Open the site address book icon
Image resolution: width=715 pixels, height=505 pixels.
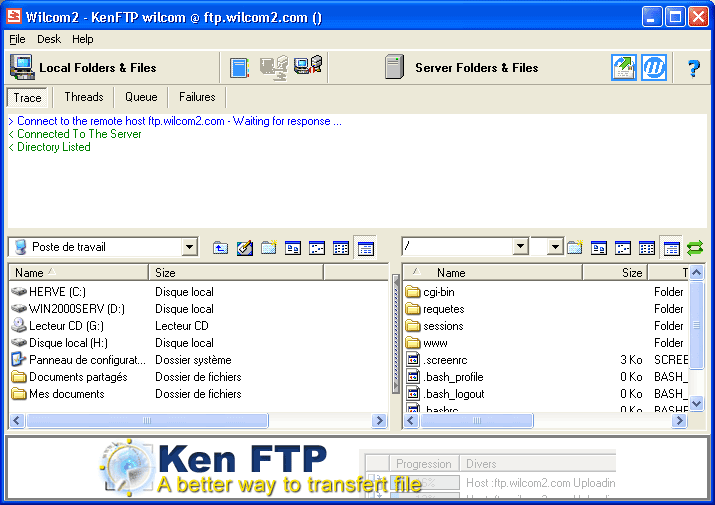tap(239, 68)
